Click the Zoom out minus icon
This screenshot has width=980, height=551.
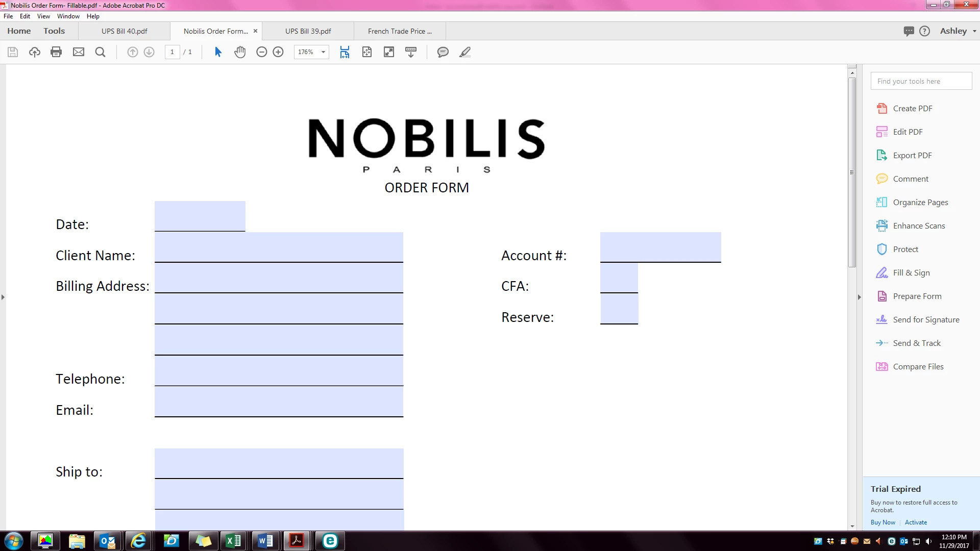click(261, 52)
